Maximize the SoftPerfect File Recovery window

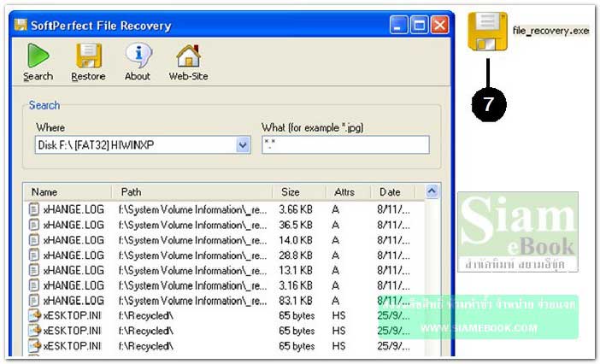(420, 26)
